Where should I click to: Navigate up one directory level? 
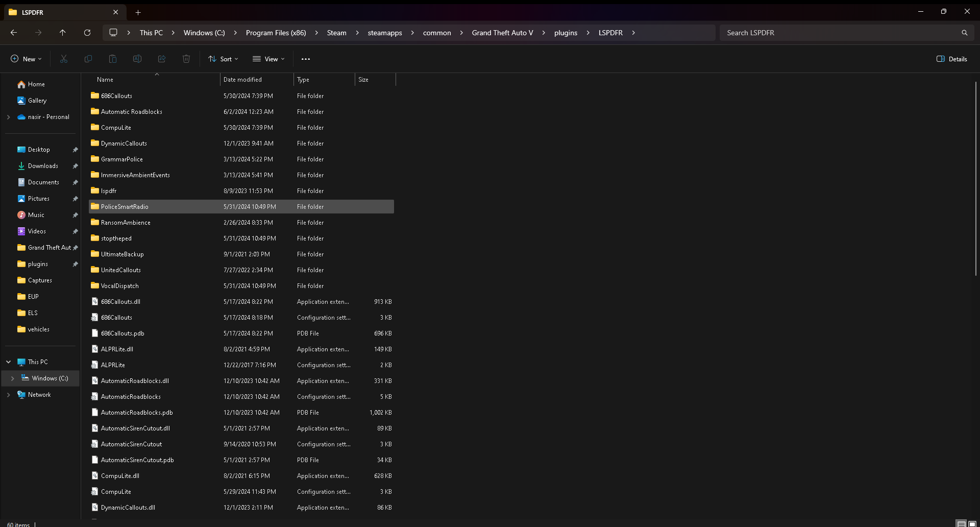(63, 33)
